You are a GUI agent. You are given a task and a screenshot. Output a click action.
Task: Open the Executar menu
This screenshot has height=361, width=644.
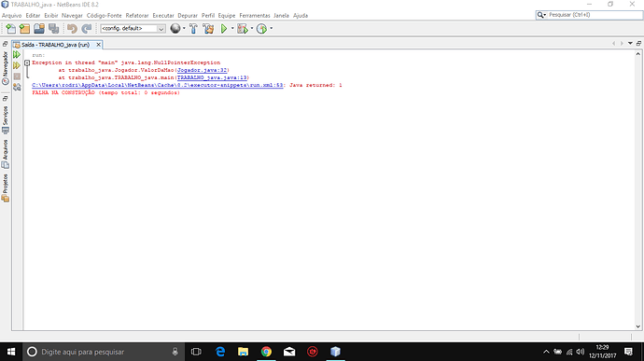point(163,15)
